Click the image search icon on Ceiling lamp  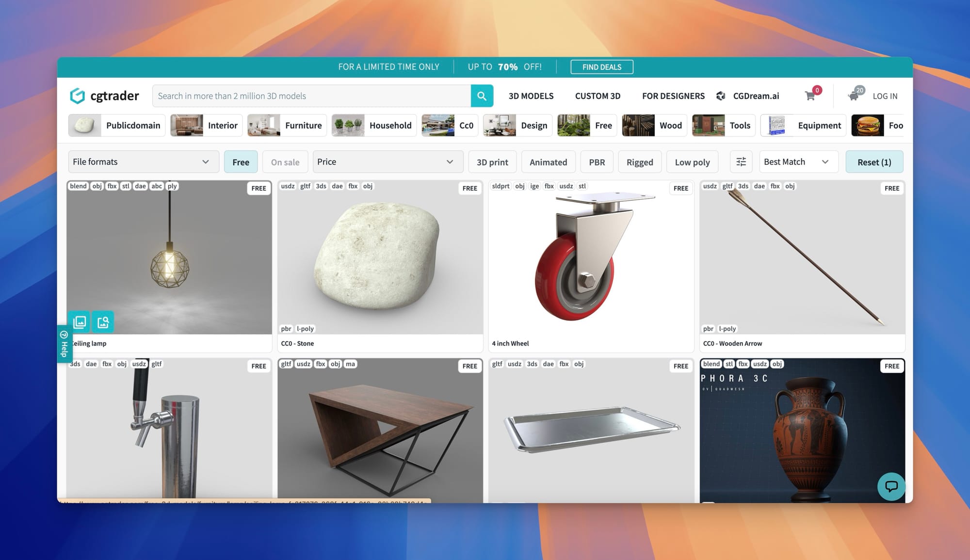[x=103, y=322]
